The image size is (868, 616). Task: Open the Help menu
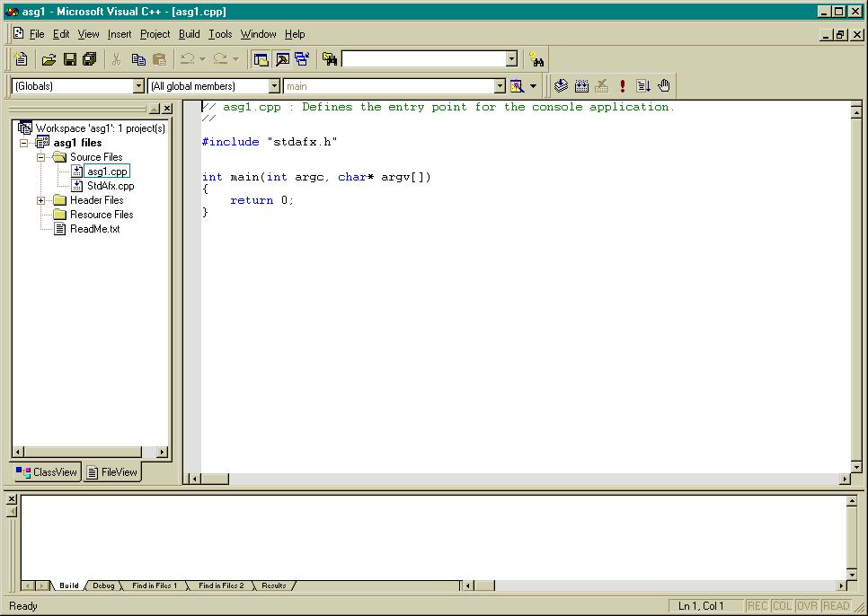click(x=295, y=34)
